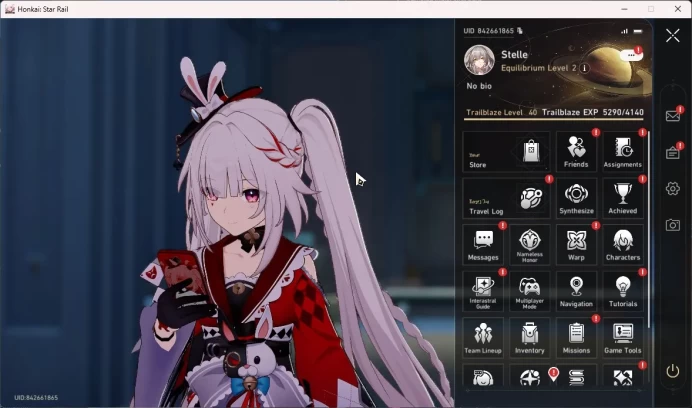Open the Synthesize menu

pyautogui.click(x=576, y=198)
